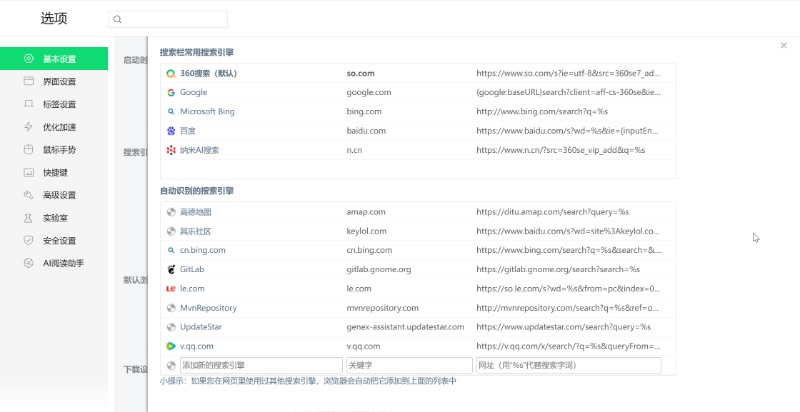
Task: Click the magnifier icon in the options search box
Action: [117, 19]
